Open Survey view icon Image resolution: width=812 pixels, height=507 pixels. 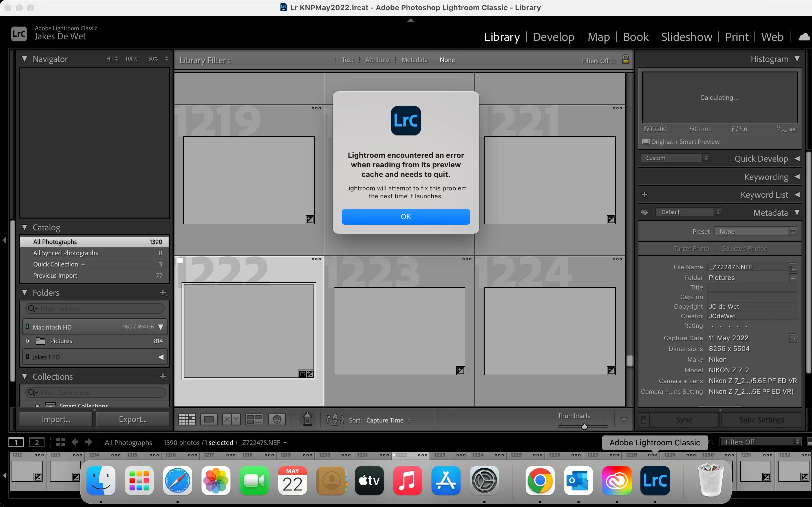pyautogui.click(x=254, y=419)
